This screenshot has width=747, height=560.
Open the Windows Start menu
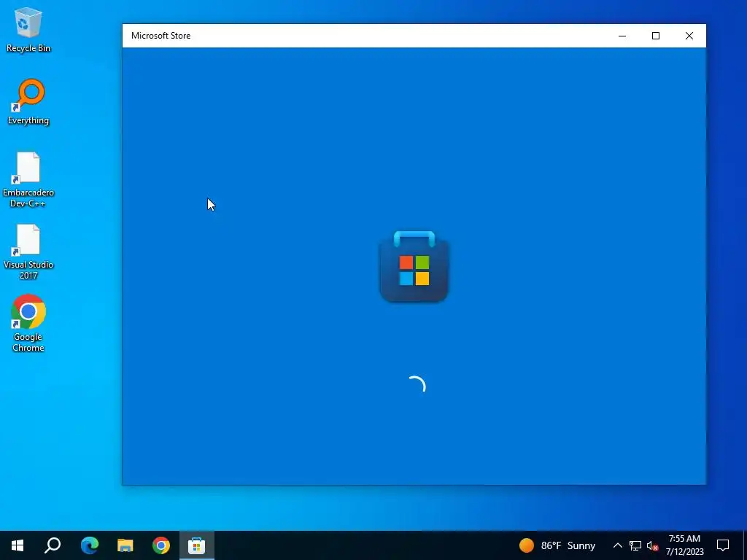[18, 545]
